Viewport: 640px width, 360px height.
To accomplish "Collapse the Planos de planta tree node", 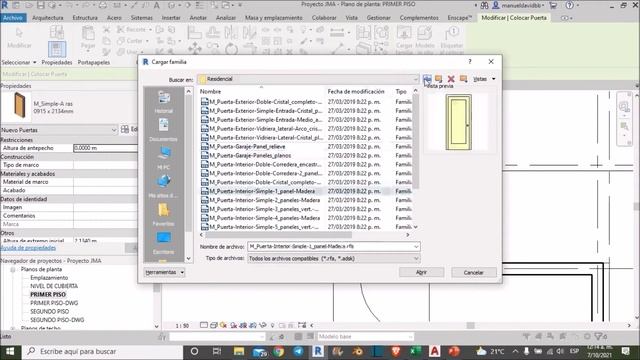I will pyautogui.click(x=13, y=269).
